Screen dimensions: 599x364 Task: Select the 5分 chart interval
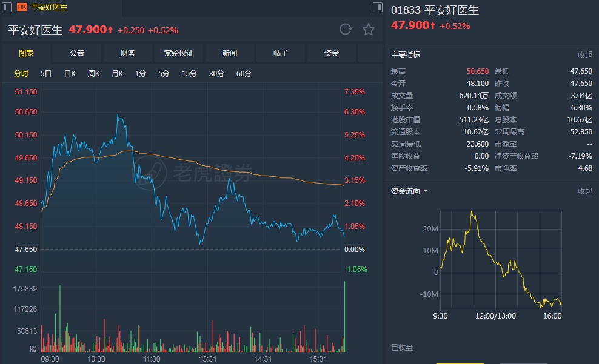coord(164,74)
